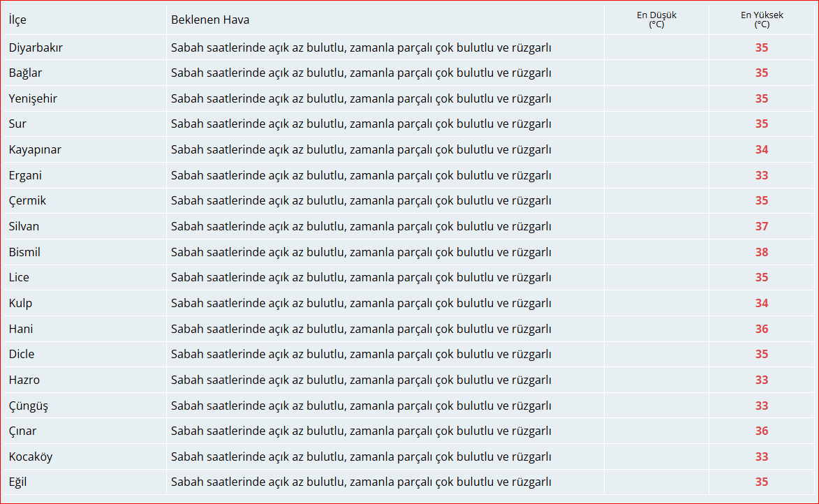Click the Beklenen Hava column header

pos(210,20)
